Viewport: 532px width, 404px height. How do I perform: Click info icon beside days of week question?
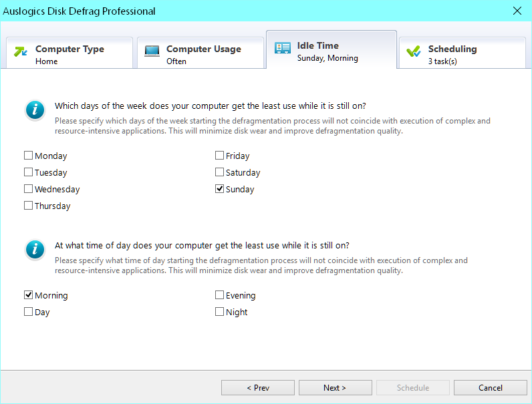point(35,110)
